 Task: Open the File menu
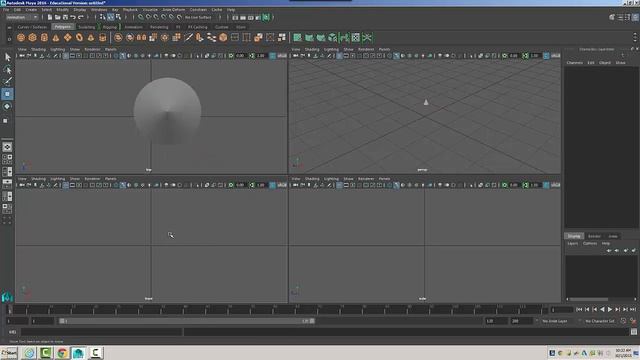6,9
